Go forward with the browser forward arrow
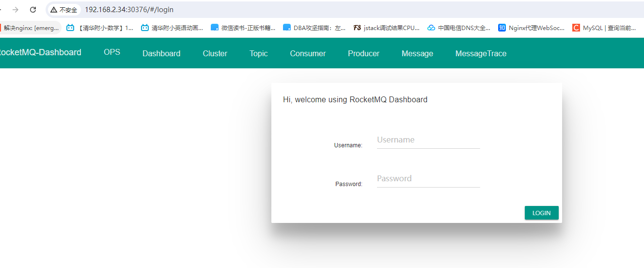Image resolution: width=644 pixels, height=268 pixels. point(16,10)
